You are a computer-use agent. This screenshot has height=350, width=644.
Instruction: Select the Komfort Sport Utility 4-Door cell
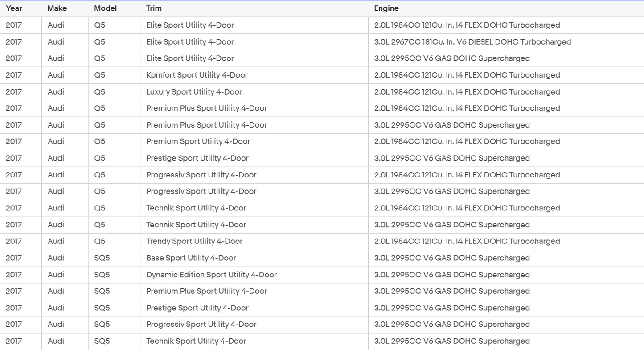254,75
